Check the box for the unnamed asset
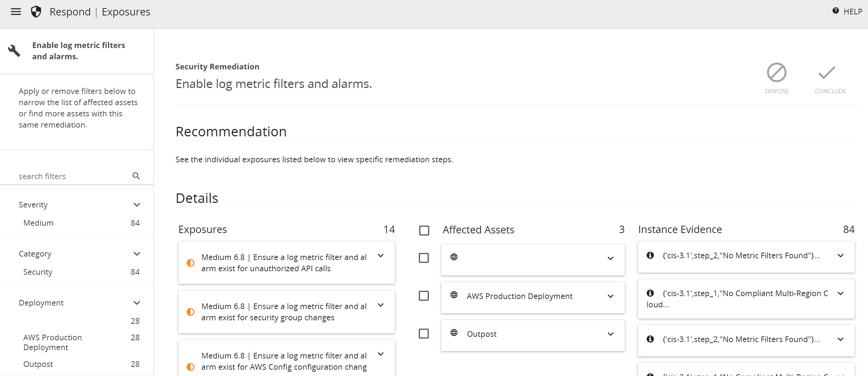Viewport: 868px width, 376px height. click(x=424, y=258)
